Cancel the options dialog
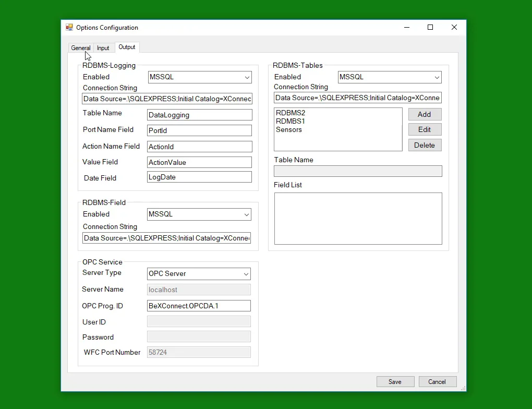Viewport: 532px width, 409px height. click(x=438, y=382)
